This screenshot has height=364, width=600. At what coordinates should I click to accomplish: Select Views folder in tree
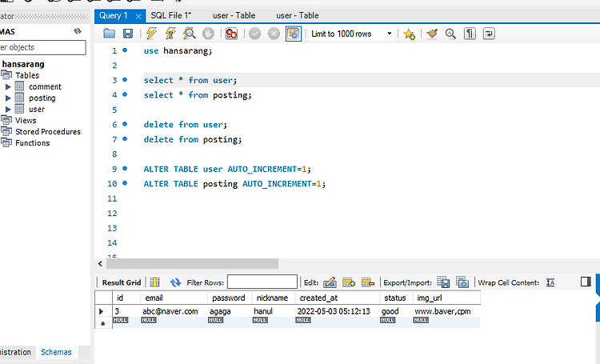click(x=26, y=121)
